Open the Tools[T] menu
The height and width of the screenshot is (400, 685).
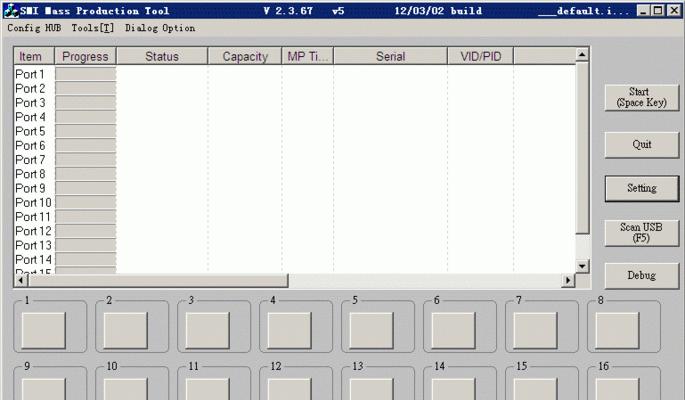coord(93,28)
